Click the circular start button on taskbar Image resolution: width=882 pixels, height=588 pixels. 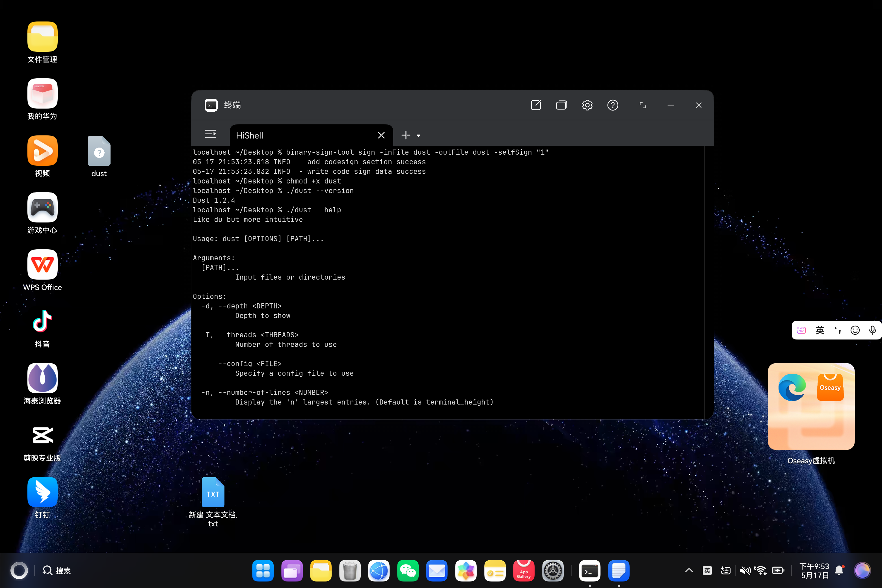(19, 570)
